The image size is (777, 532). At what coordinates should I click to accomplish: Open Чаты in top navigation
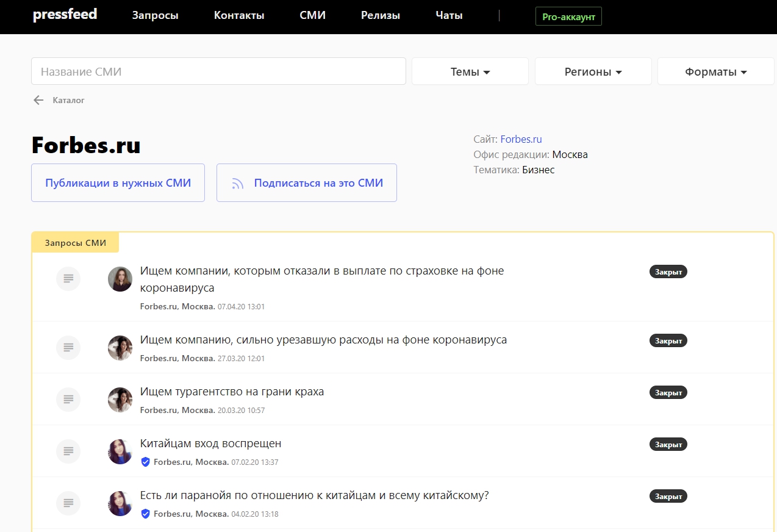pyautogui.click(x=449, y=16)
